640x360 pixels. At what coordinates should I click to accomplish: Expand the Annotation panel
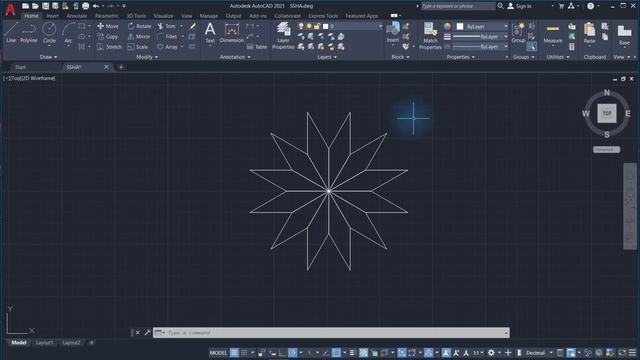tap(235, 57)
